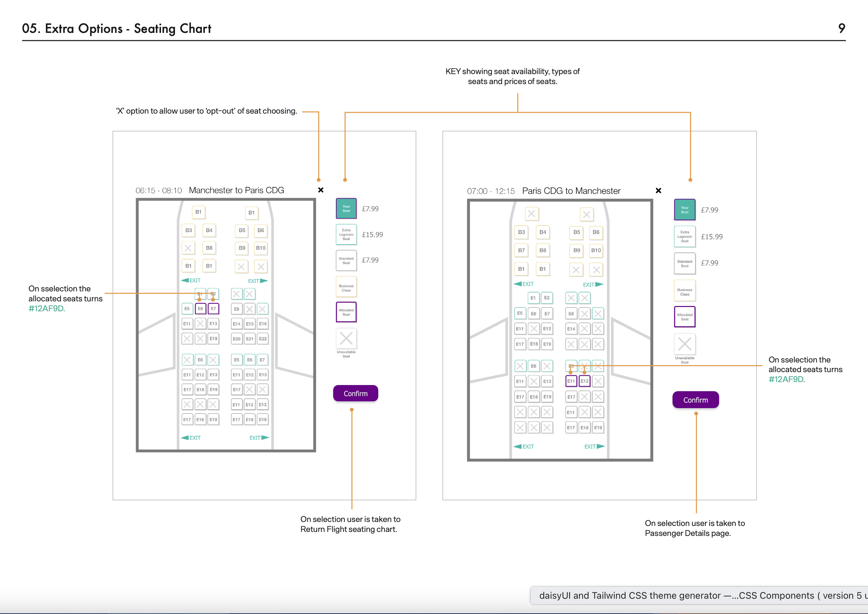868x614 pixels.
Task: Choose seat E7 on Paris to Manchester chart
Action: point(547,314)
